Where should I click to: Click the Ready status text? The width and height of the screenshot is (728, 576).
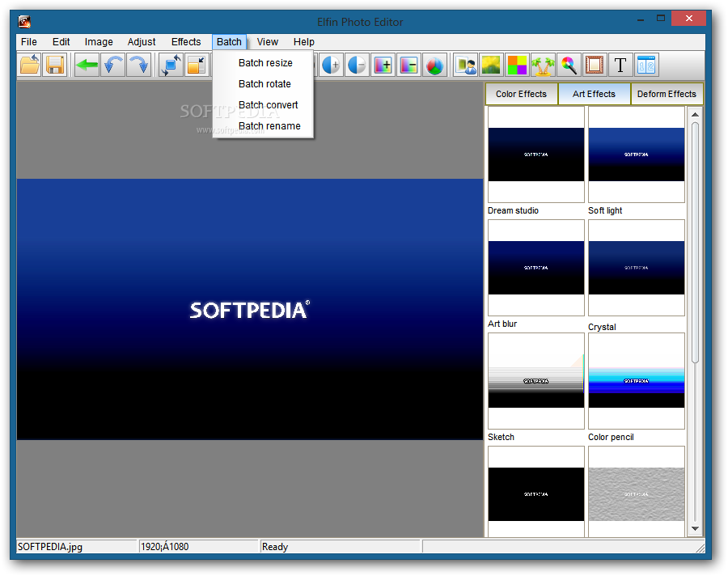tap(275, 547)
